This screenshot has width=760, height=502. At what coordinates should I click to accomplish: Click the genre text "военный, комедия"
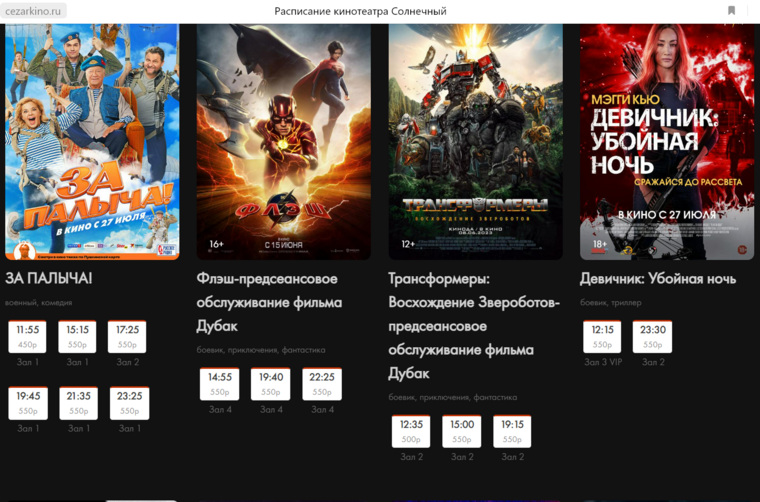coord(38,302)
